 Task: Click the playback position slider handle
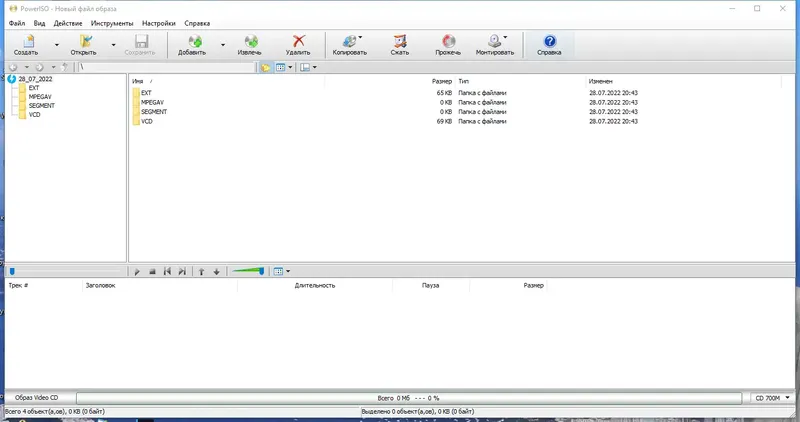coord(12,271)
